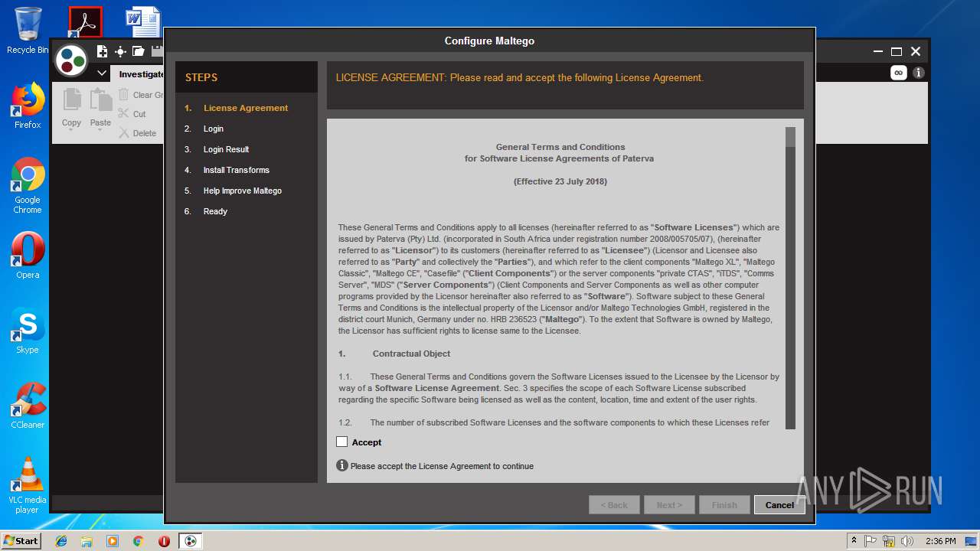Select step 5 Help Improve Maltego
Image resolution: width=980 pixels, height=551 pixels.
click(x=242, y=191)
